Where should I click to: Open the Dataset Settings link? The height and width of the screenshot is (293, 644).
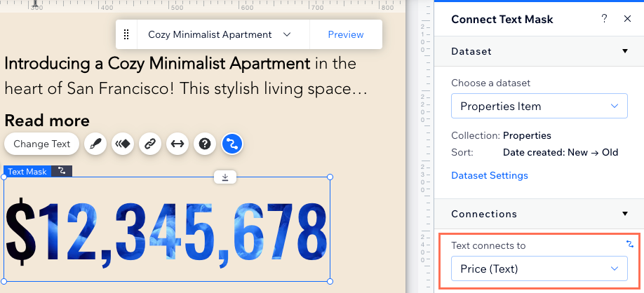click(x=490, y=176)
